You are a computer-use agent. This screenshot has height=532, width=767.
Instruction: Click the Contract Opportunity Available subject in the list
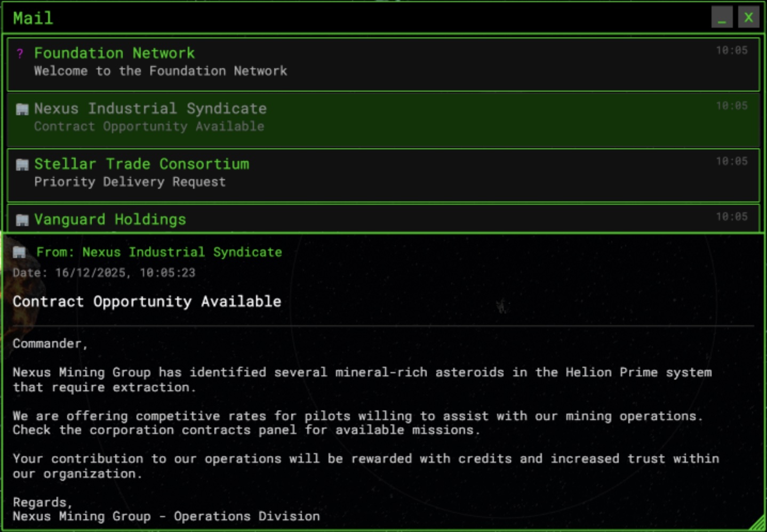pos(149,126)
